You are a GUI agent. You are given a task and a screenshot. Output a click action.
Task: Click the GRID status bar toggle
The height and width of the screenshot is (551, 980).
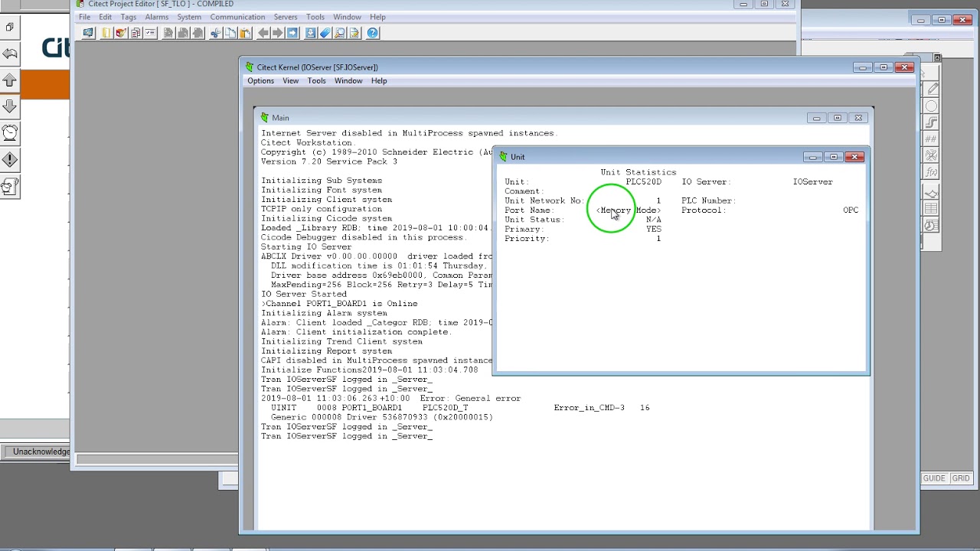[961, 478]
